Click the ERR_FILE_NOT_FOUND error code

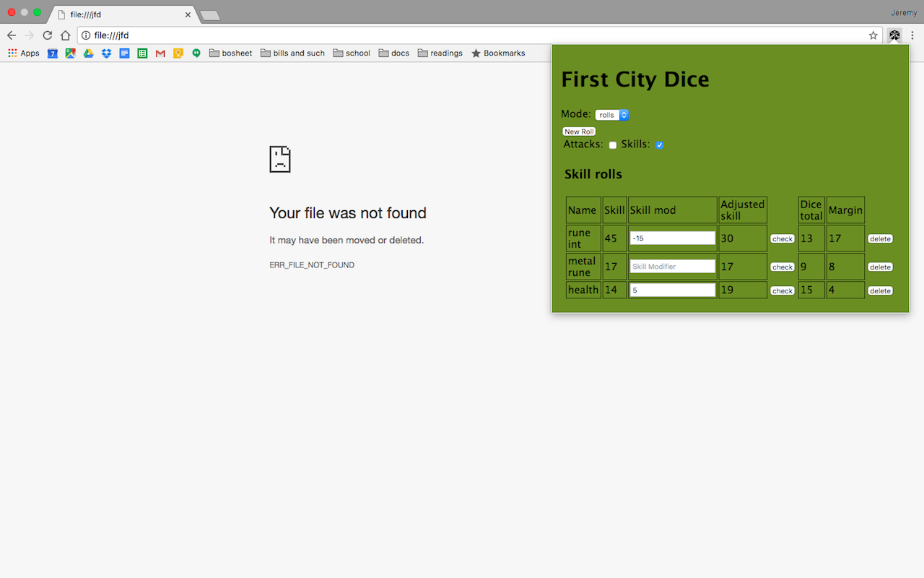312,265
